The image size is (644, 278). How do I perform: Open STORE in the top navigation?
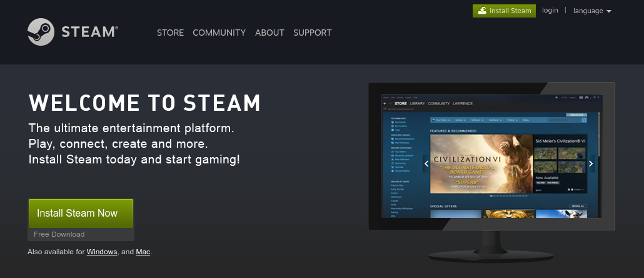(x=170, y=33)
